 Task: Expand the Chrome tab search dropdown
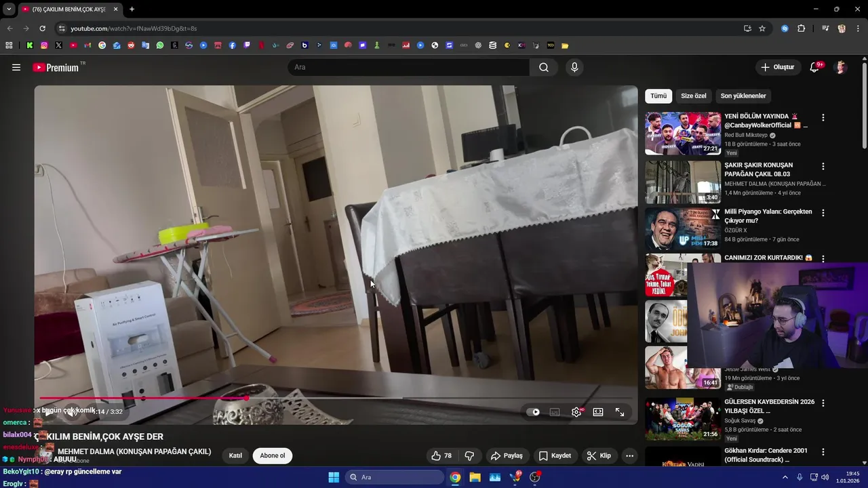tap(9, 9)
